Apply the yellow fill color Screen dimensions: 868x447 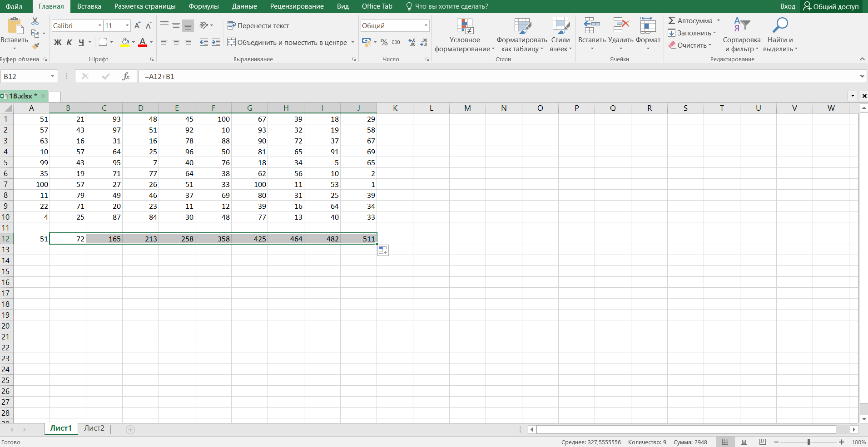click(125, 42)
